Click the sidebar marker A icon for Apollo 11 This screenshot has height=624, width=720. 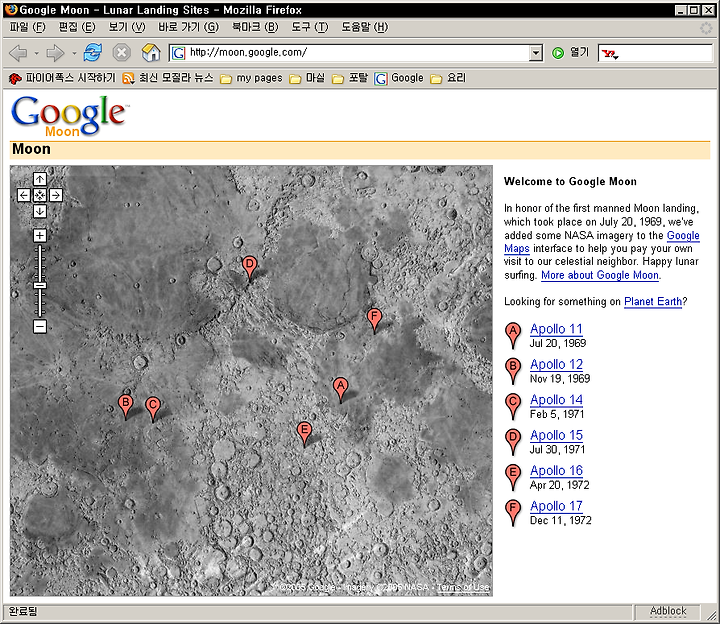tap(513, 335)
